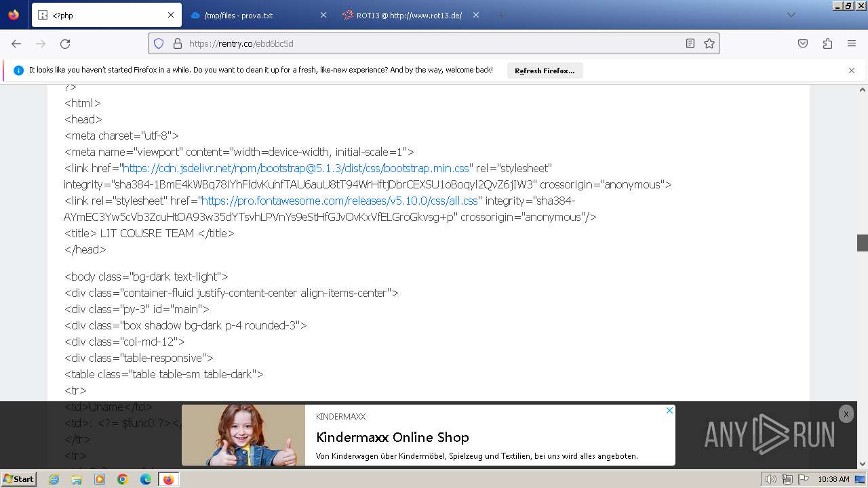Click the padlock site security icon
868x488 pixels.
pos(178,43)
